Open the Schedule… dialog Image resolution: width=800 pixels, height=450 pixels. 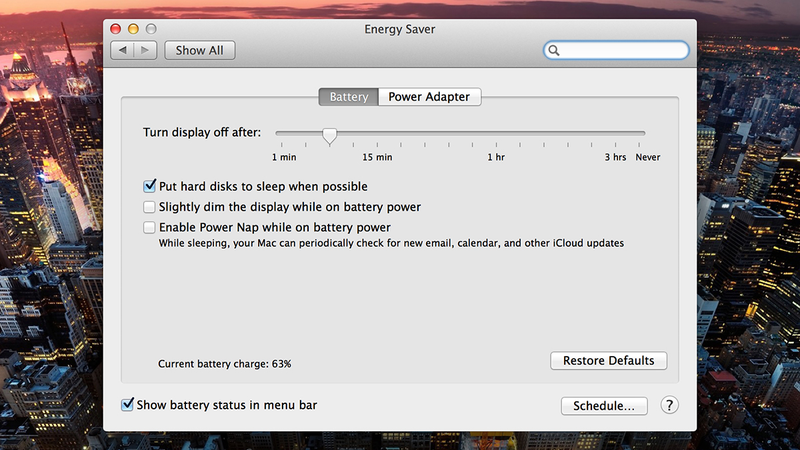click(x=604, y=406)
